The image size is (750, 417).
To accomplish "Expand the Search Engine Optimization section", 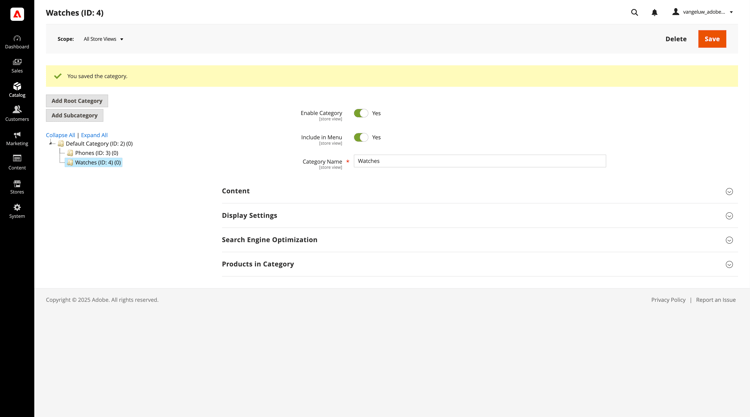I will coord(479,240).
